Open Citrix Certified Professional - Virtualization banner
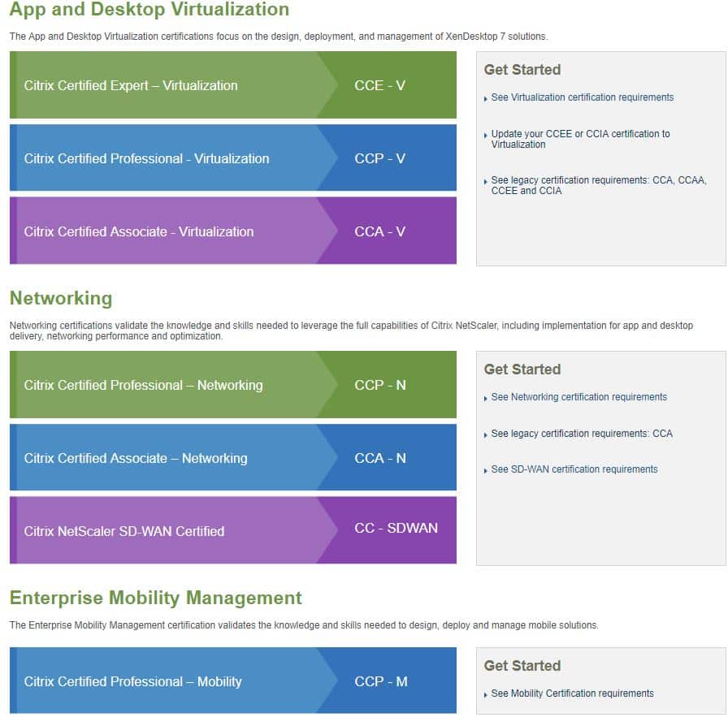Image resolution: width=728 pixels, height=726 pixels. 233,158
